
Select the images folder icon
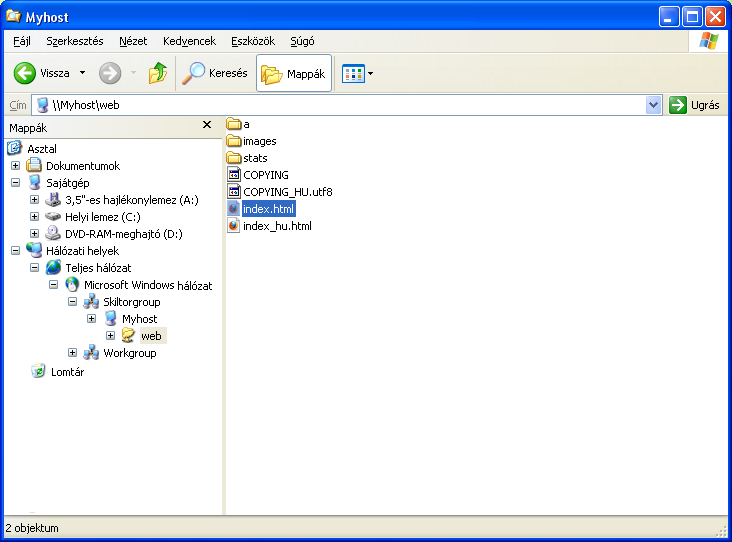[233, 141]
